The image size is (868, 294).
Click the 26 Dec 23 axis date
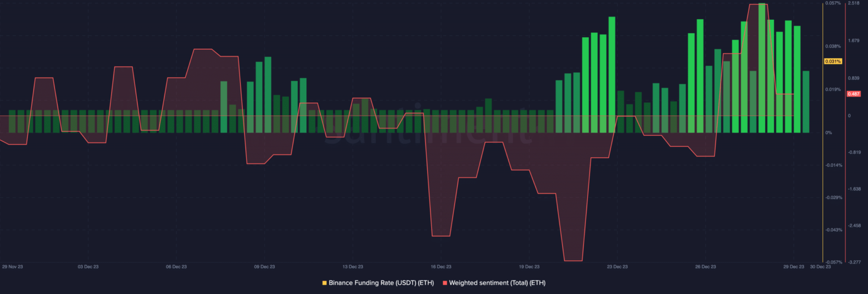(x=705, y=266)
